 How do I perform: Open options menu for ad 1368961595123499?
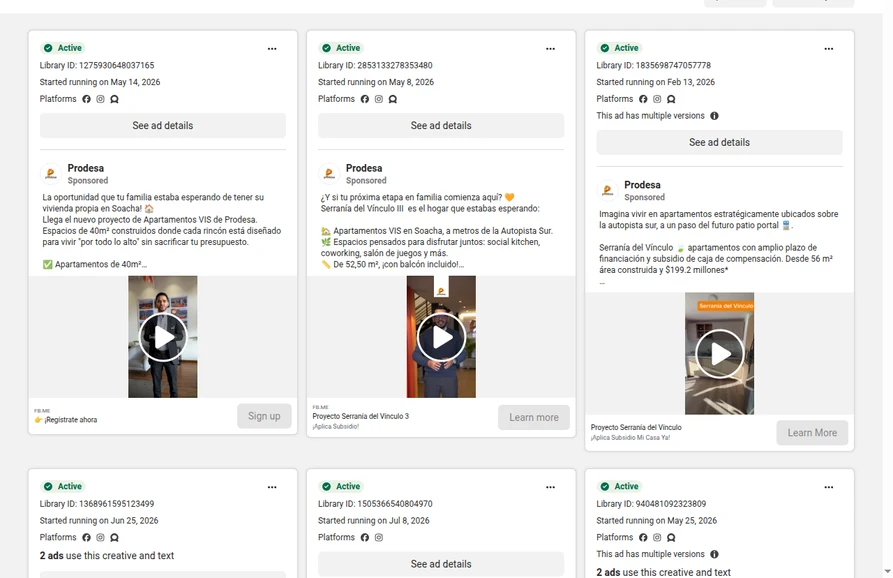(x=272, y=487)
